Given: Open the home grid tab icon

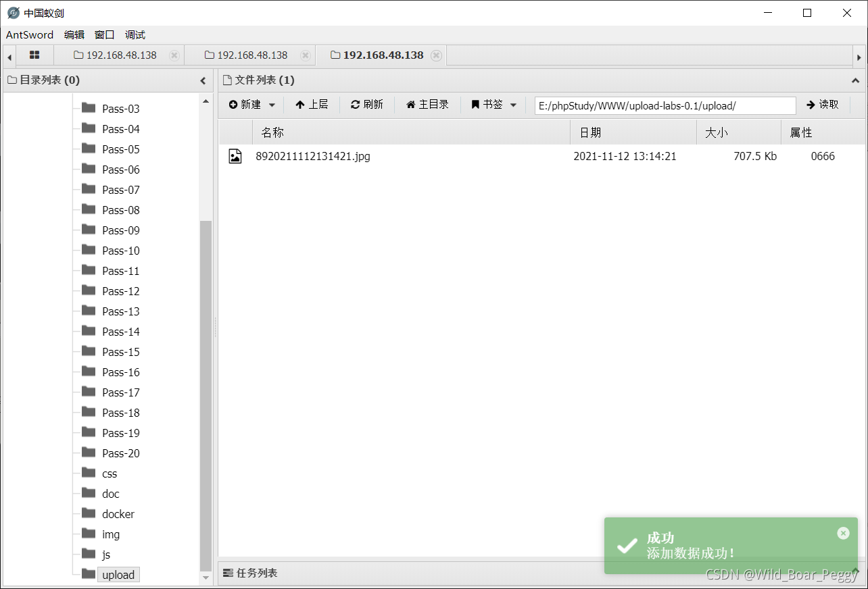Looking at the screenshot, I should point(34,55).
